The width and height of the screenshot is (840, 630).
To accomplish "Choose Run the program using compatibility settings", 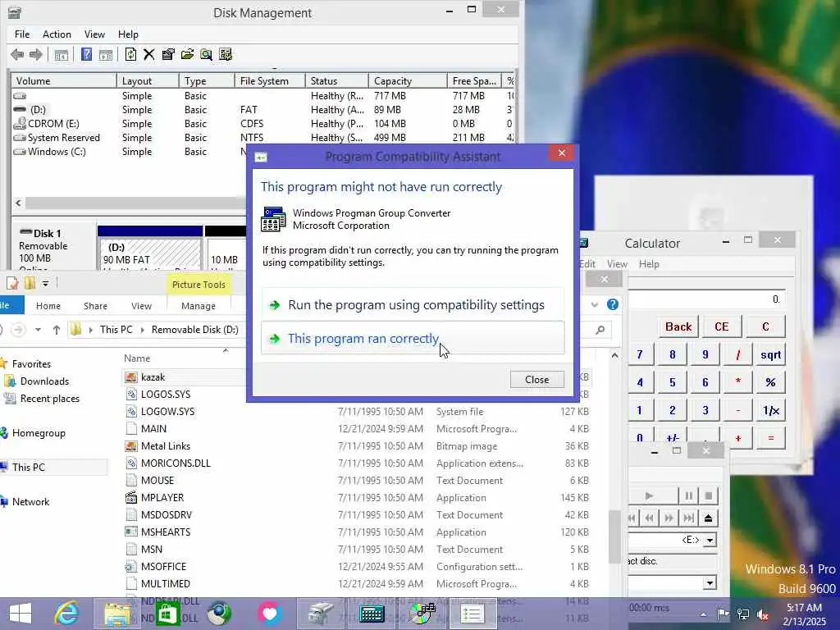I will click(413, 305).
